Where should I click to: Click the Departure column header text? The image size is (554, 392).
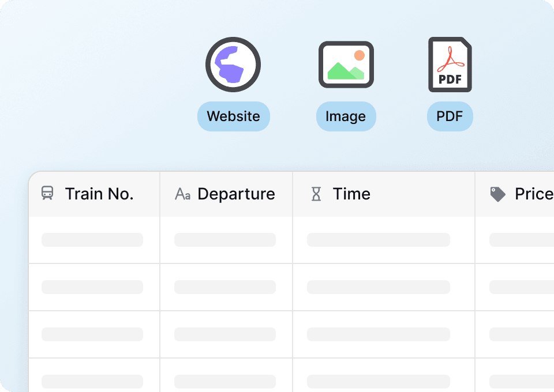click(236, 194)
